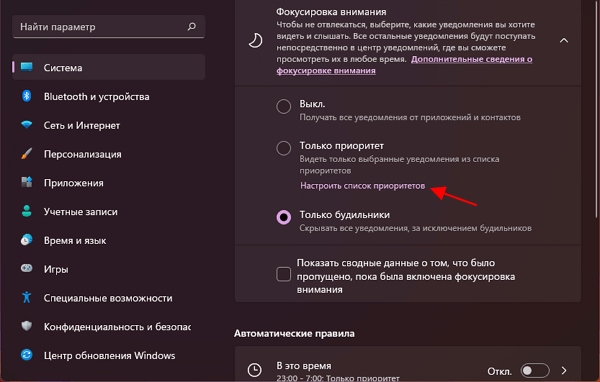
Task: Click the Игры gamepad icon
Action: (x=26, y=268)
